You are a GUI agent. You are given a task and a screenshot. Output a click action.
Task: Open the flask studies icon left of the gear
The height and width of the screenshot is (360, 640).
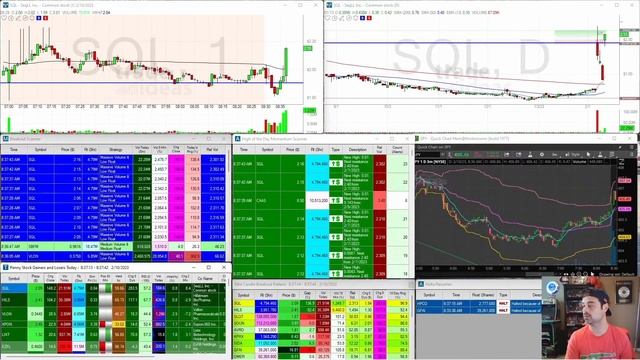point(530,155)
